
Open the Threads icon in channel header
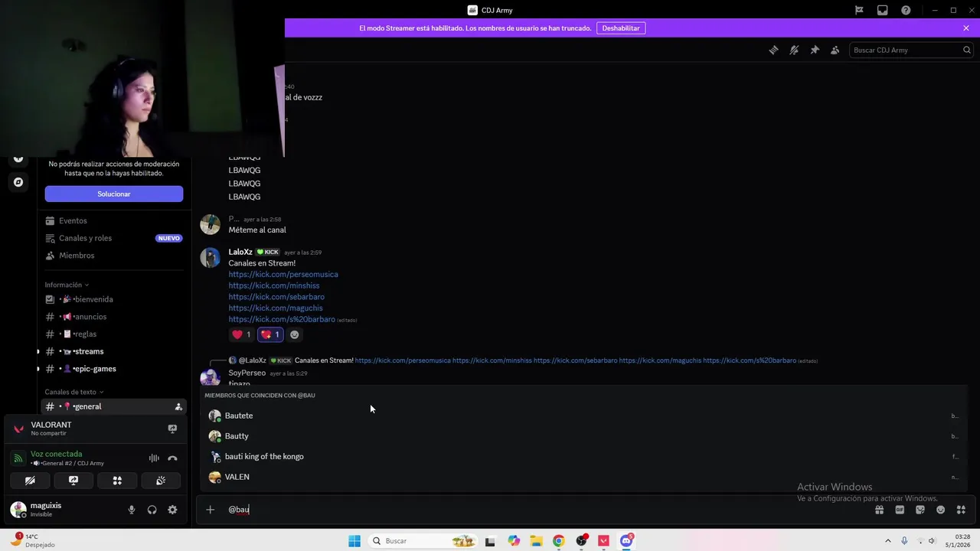[773, 50]
